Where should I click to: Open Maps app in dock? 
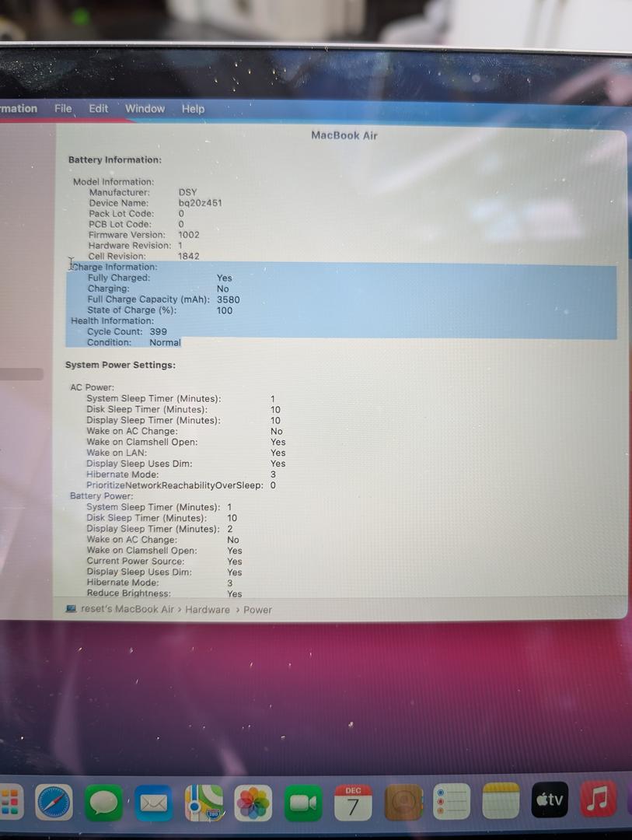point(204,803)
